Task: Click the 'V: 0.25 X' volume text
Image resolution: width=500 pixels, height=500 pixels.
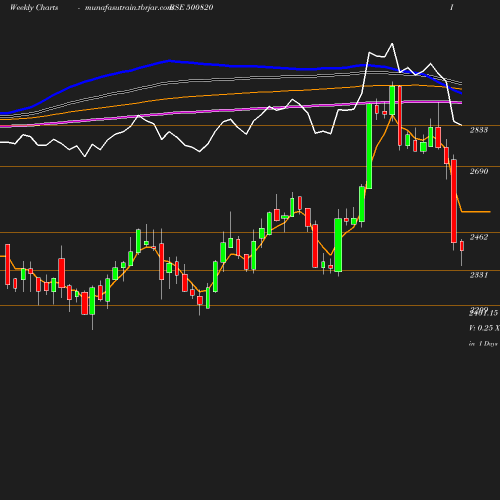Action: (484, 328)
